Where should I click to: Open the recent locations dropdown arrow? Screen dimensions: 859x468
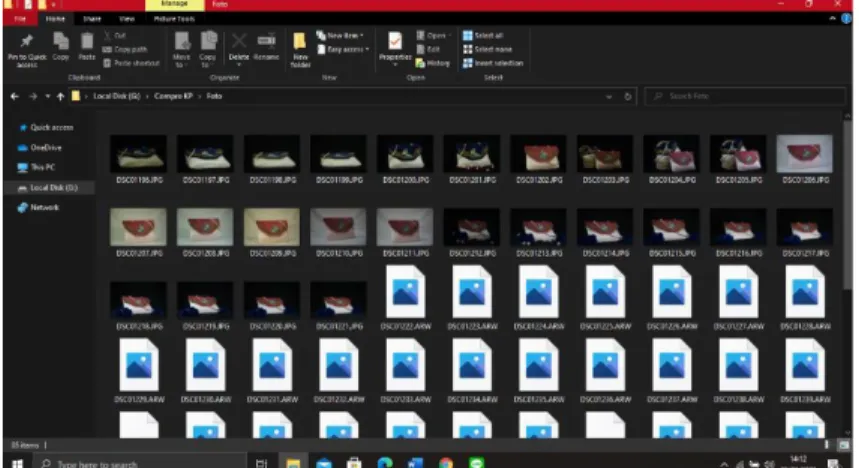48,96
